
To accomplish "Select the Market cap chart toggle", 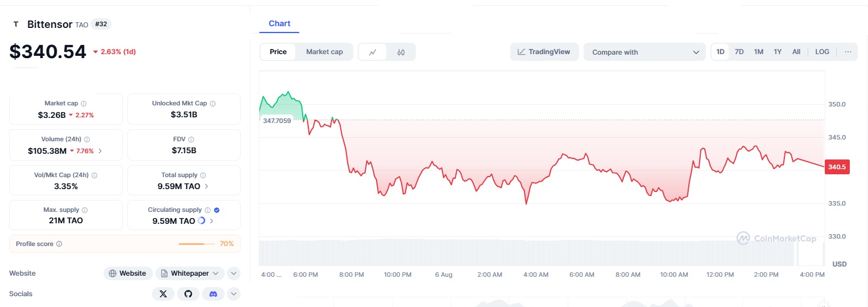I will (x=324, y=52).
